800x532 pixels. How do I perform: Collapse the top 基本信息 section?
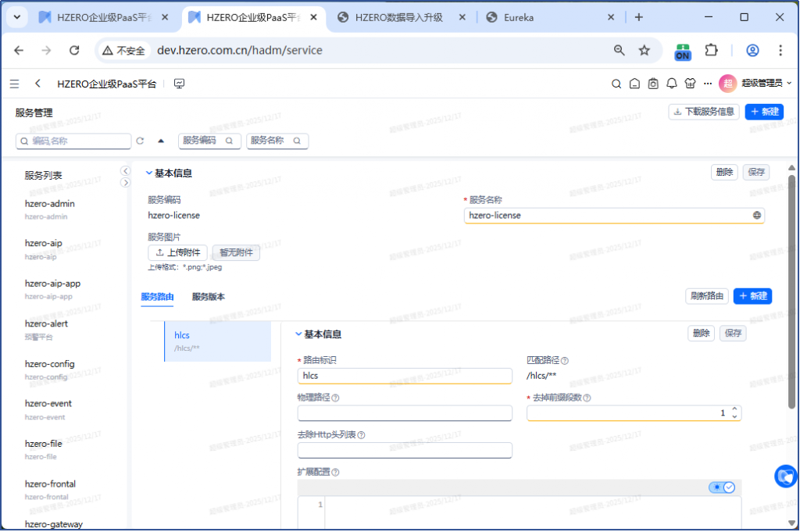(x=149, y=173)
